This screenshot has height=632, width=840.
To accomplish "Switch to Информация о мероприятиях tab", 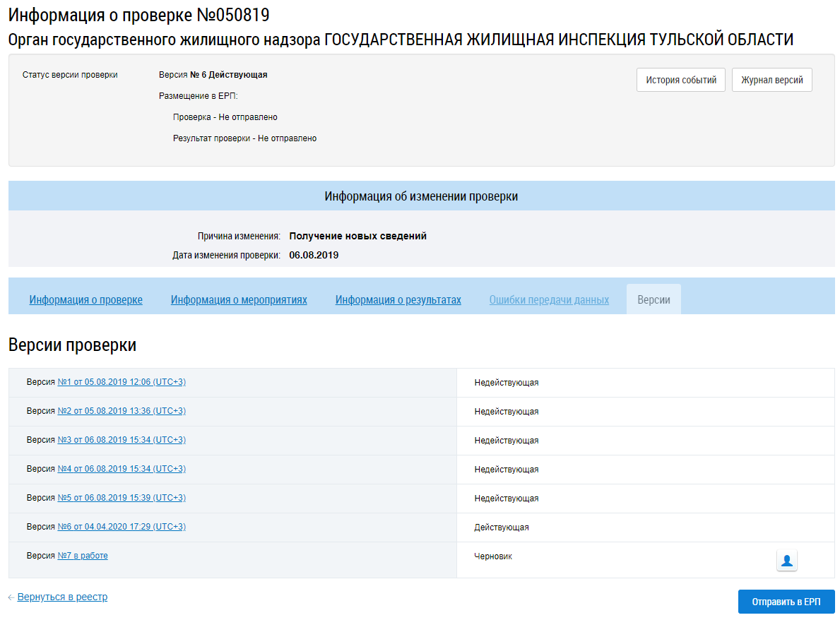I will [x=239, y=300].
